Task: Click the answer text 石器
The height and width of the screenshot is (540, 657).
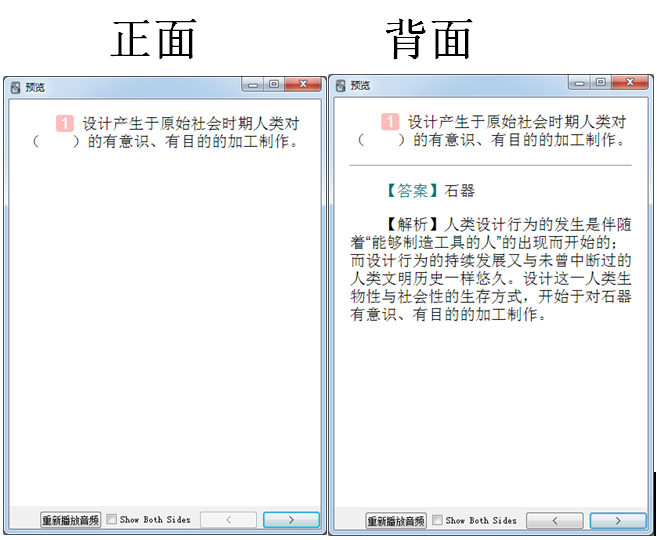Action: pyautogui.click(x=460, y=191)
